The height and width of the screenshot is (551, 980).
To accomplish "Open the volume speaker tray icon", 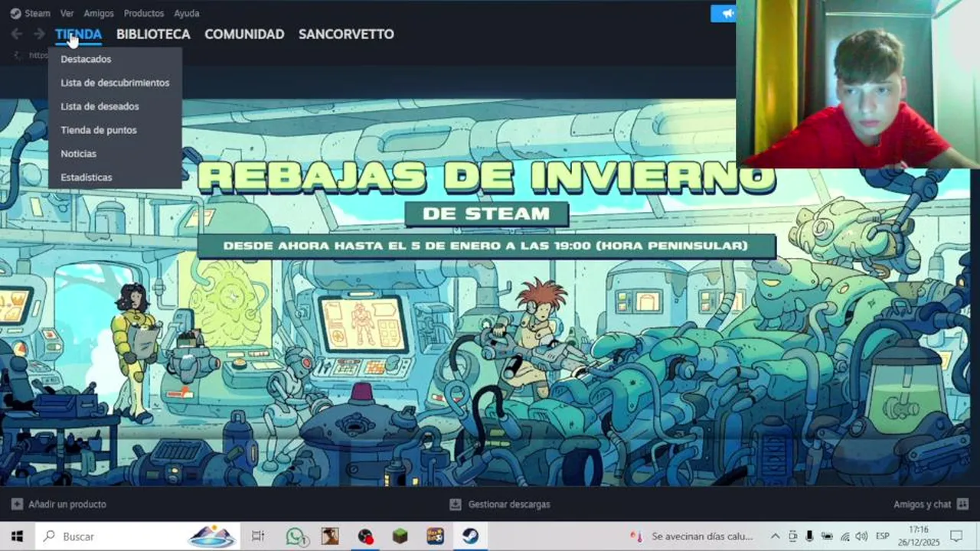I will 861,536.
